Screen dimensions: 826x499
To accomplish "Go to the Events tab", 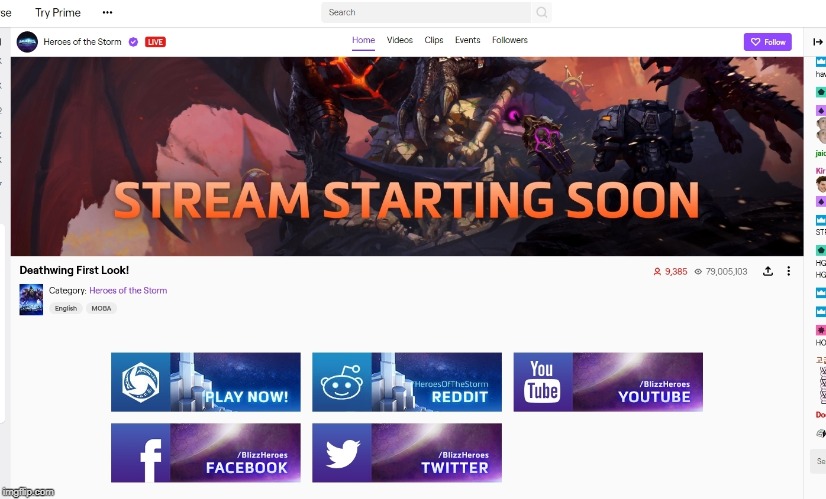I will pyautogui.click(x=467, y=41).
